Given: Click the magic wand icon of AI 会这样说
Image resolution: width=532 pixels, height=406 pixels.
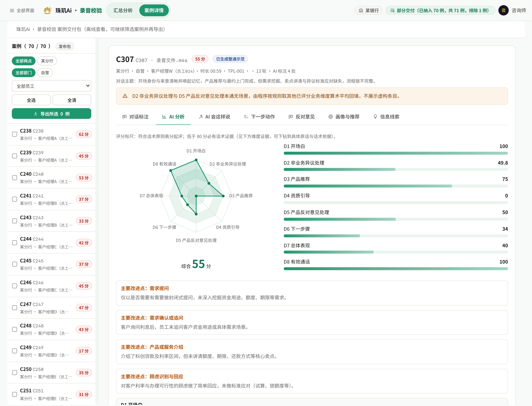Looking at the screenshot, I should coord(201,117).
